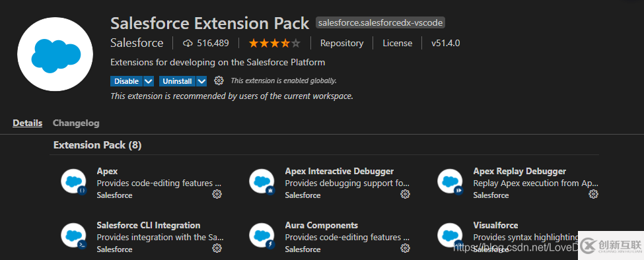The width and height of the screenshot is (644, 260).
Task: Open the Apex extension title
Action: (107, 171)
